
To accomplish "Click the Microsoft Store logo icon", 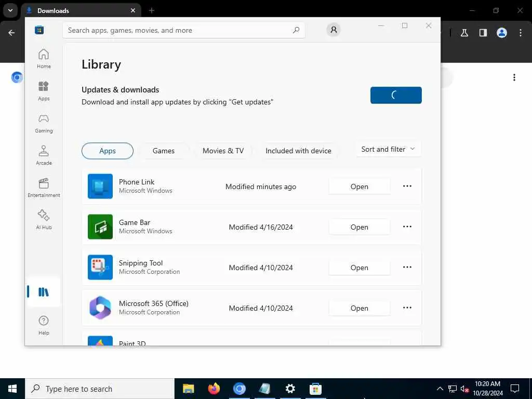I will (x=39, y=30).
